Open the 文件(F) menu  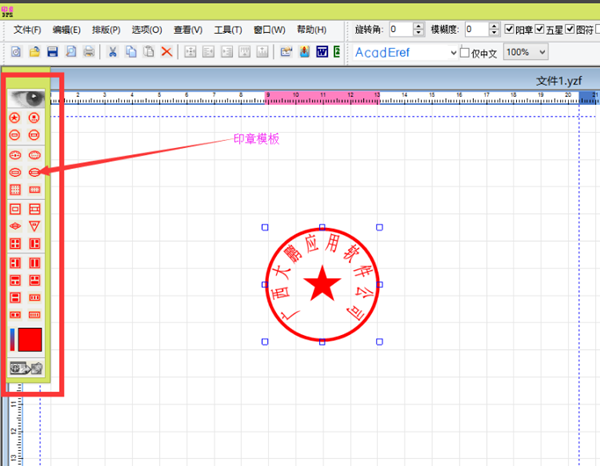tap(27, 30)
